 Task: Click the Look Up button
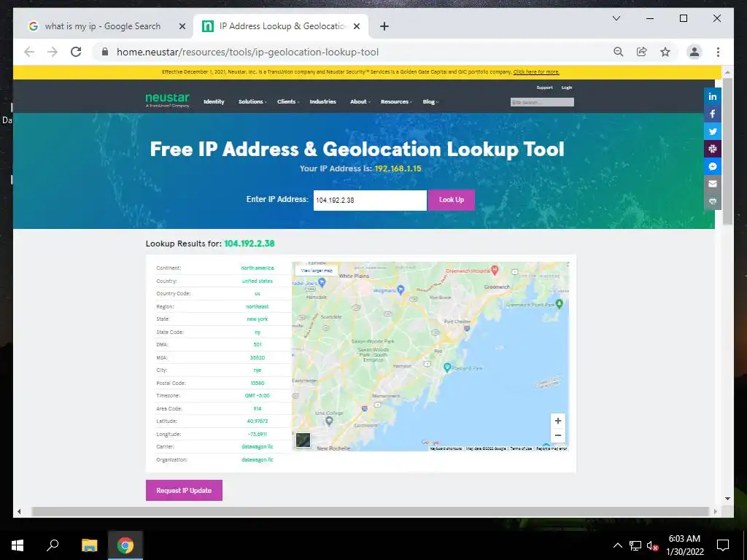(451, 200)
